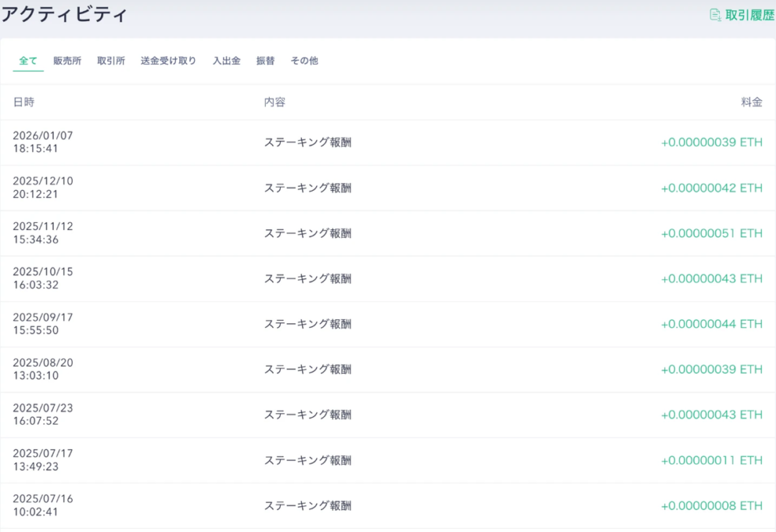
Task: Select the 2025/12/10 20:12:21 date cell
Action: [x=43, y=188]
